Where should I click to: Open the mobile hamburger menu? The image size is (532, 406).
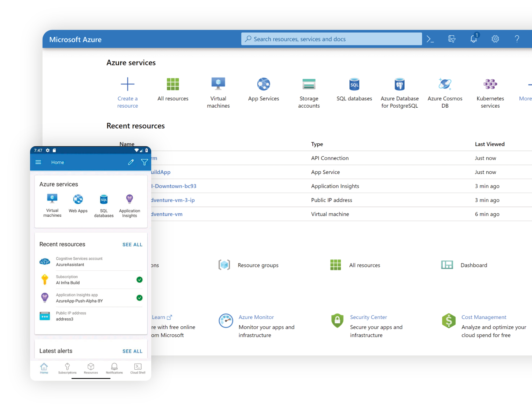click(x=38, y=162)
